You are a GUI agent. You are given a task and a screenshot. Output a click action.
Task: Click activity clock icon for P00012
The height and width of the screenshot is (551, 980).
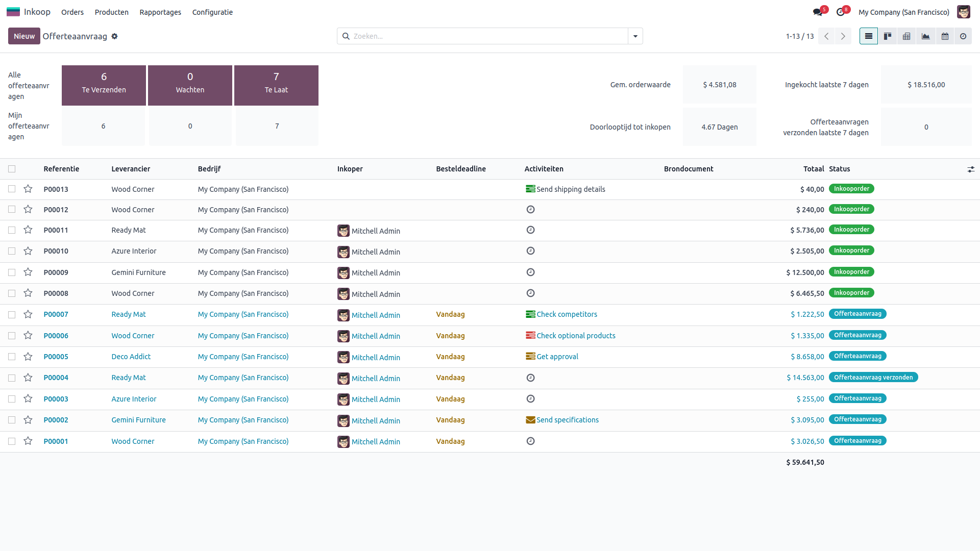[530, 210]
